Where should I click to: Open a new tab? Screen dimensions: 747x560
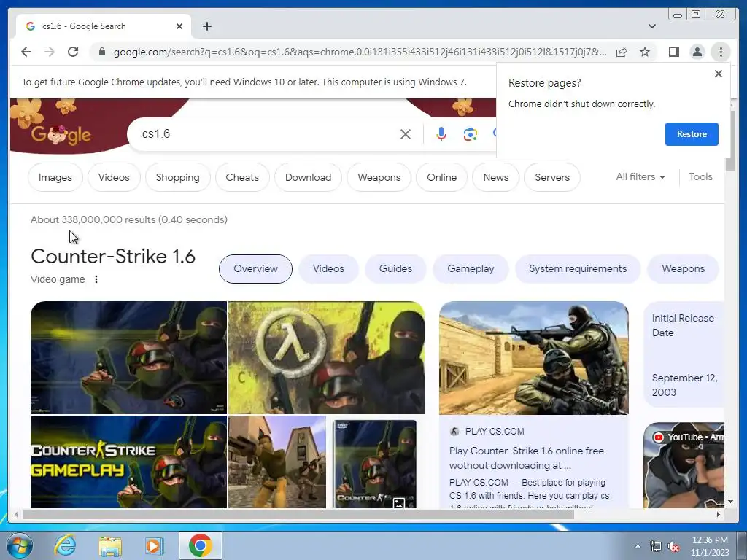coord(206,26)
